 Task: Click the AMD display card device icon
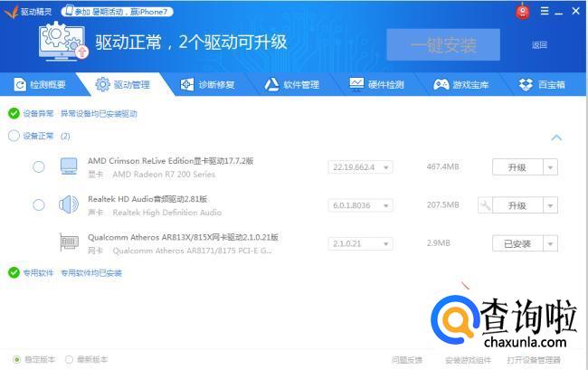(69, 166)
